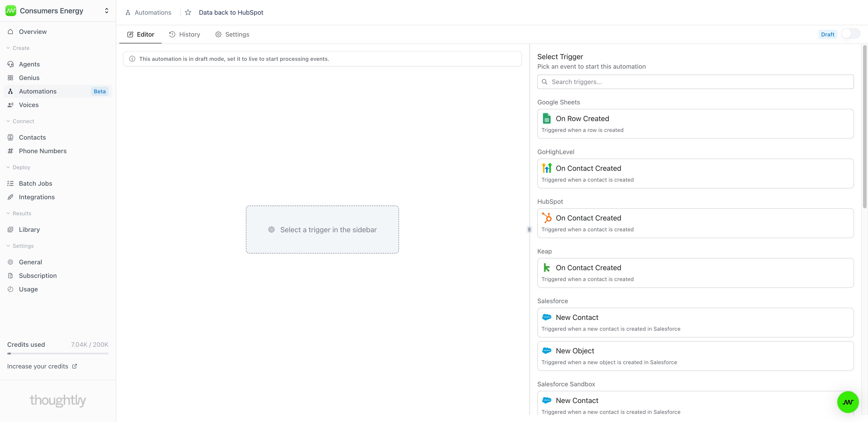Open Voices speaker icon
Viewport: 868px width, 422px height.
coord(10,105)
